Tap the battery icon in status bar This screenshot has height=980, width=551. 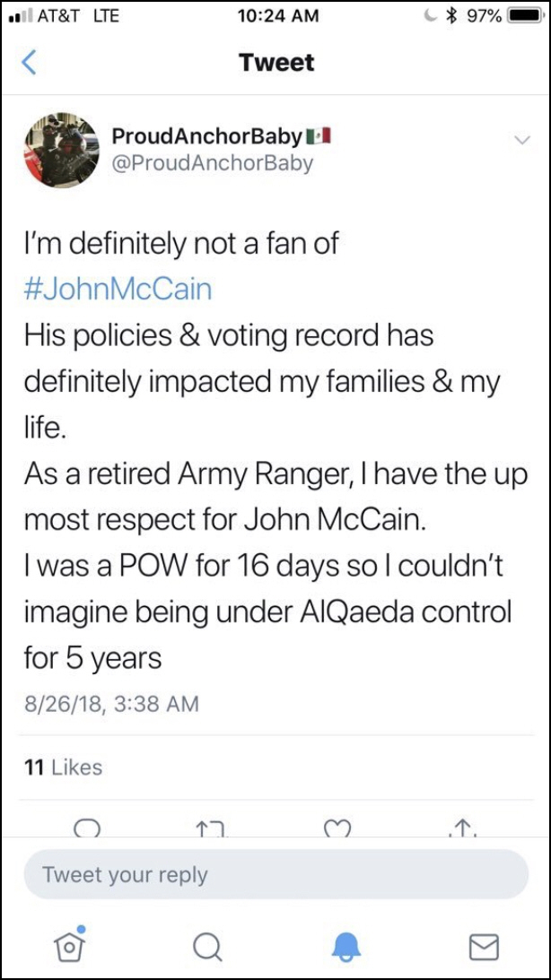[523, 15]
